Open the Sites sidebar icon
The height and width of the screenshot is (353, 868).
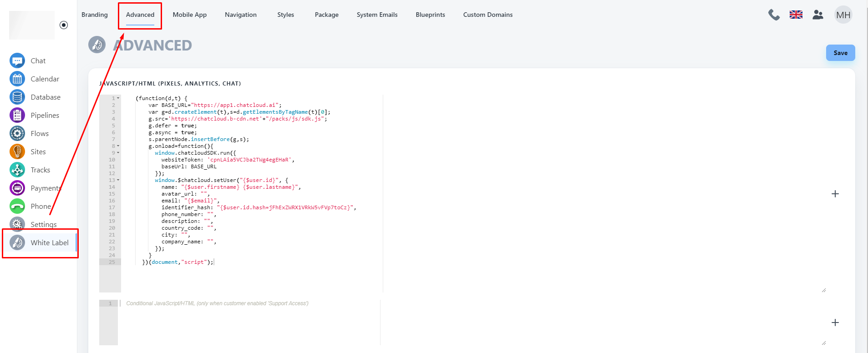click(x=17, y=151)
